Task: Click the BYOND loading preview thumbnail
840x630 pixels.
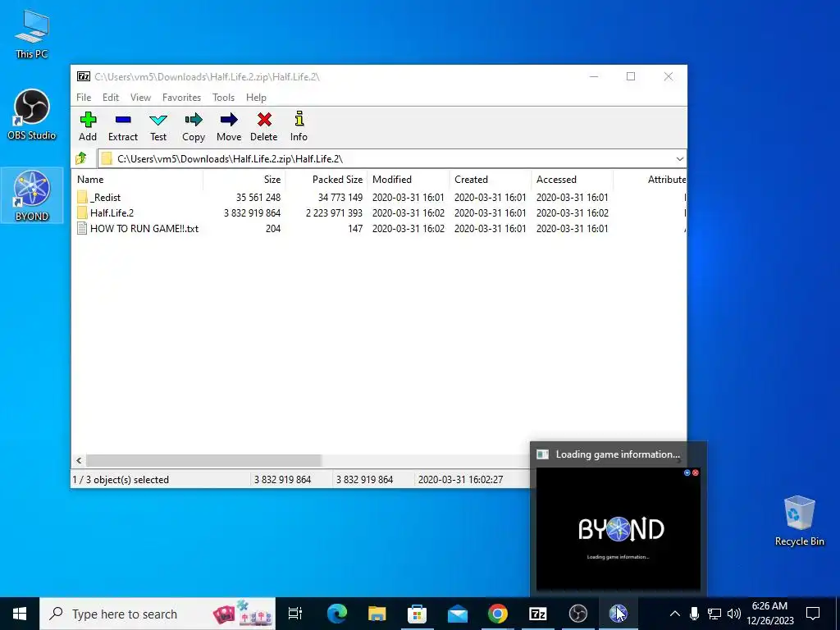Action: [619, 529]
